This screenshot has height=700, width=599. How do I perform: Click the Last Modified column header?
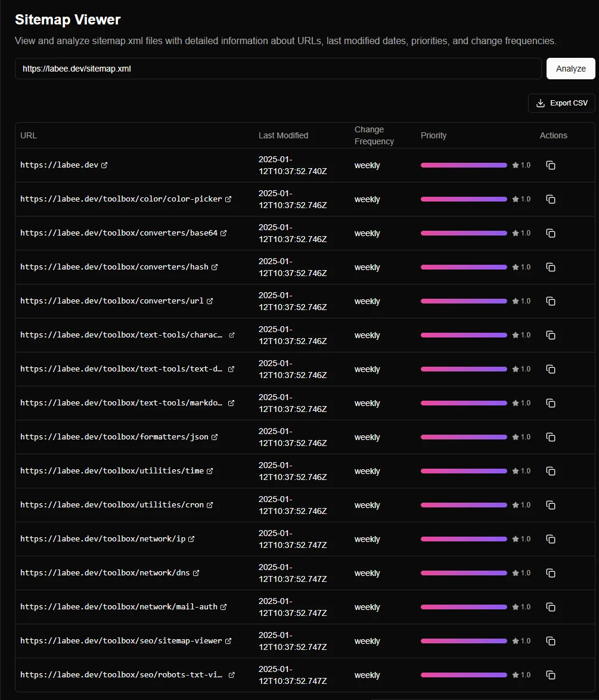click(283, 135)
